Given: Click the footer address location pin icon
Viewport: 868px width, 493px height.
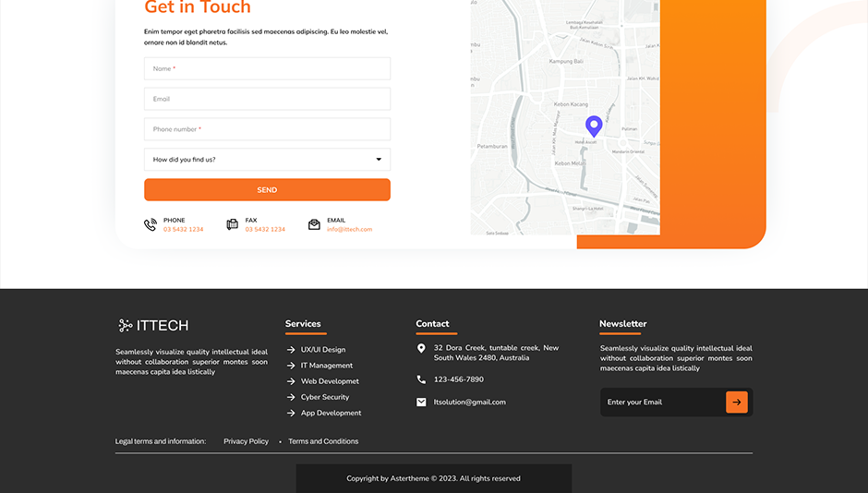Looking at the screenshot, I should (x=421, y=348).
